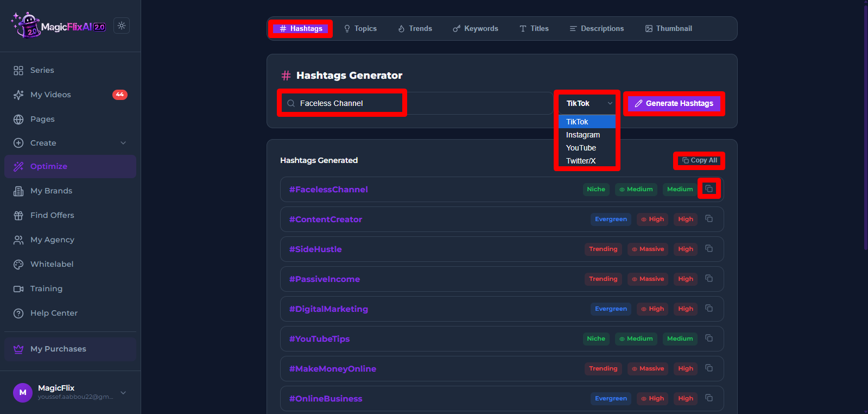Viewport: 868px width, 414px height.
Task: Click the Trending tag on #MakeMoneyOnline row
Action: point(603,368)
